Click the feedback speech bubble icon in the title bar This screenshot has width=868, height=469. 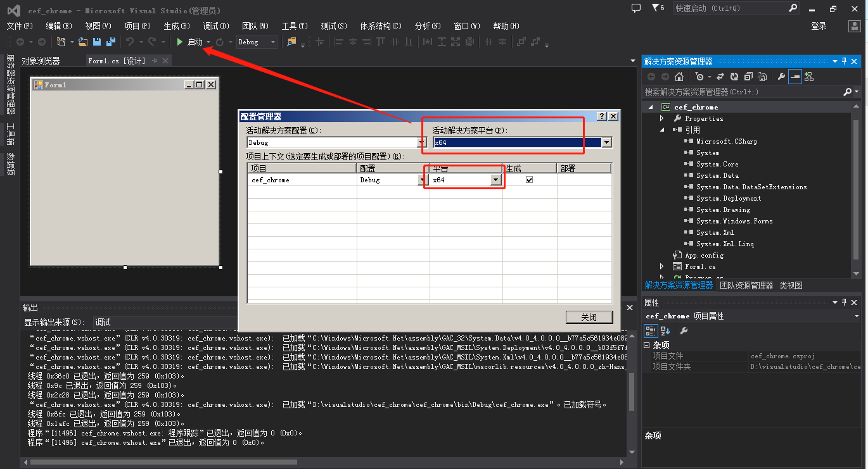point(636,8)
